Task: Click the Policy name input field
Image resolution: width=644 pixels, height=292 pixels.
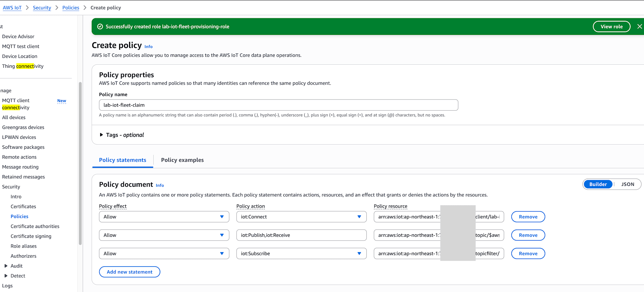Action: point(279,105)
